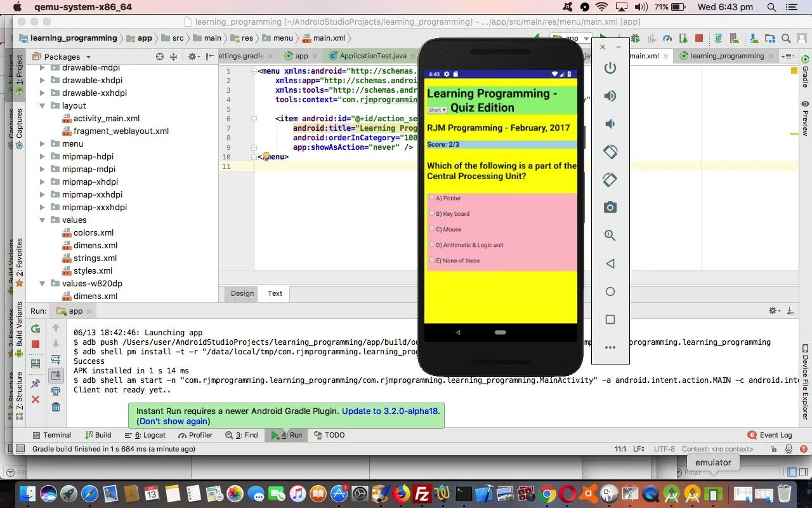The width and height of the screenshot is (812, 508).
Task: Show hidden editor tabs list
Action: click(788, 56)
